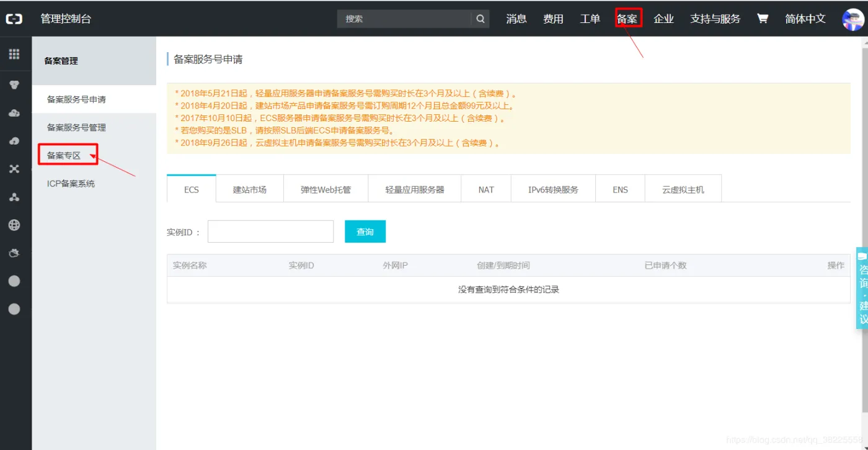Click the 外网IP column header
868x450 pixels.
pyautogui.click(x=395, y=265)
